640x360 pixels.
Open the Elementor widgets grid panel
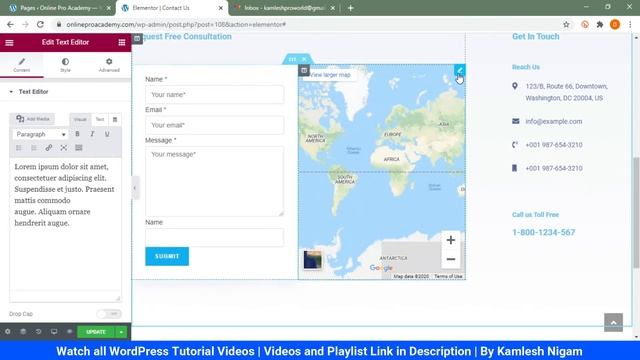tap(122, 42)
